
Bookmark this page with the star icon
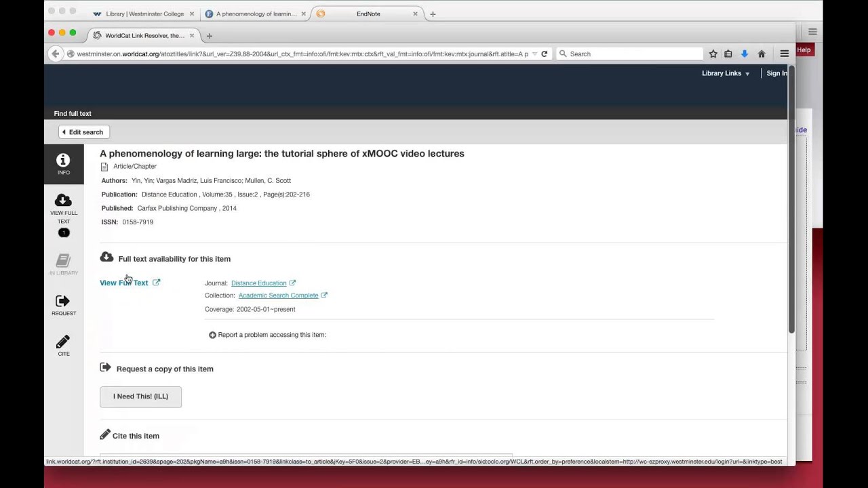(x=713, y=54)
